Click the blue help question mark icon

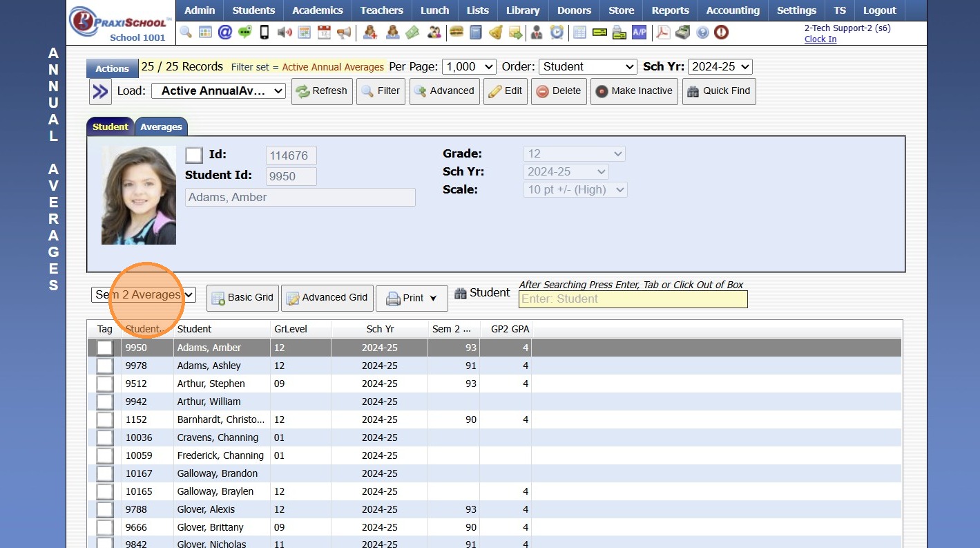pyautogui.click(x=702, y=32)
